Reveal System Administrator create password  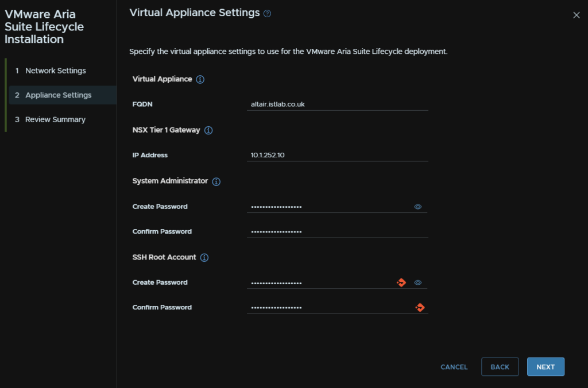pyautogui.click(x=418, y=207)
